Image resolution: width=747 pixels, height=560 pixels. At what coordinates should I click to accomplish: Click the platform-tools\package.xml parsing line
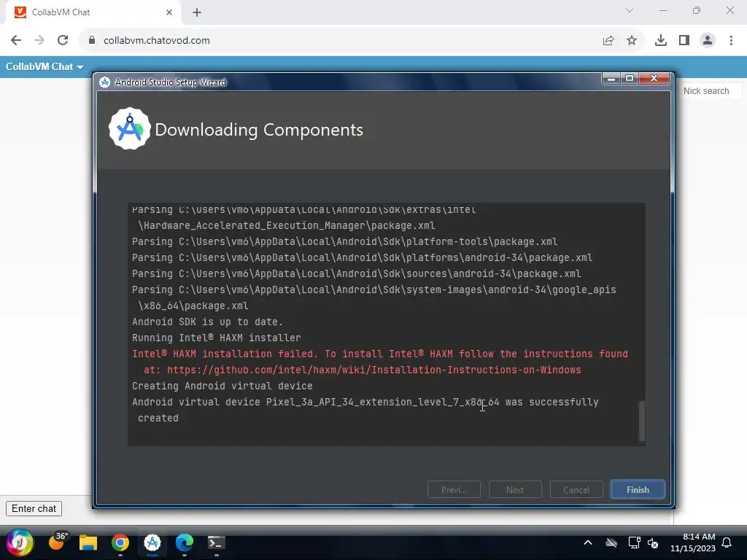point(344,242)
